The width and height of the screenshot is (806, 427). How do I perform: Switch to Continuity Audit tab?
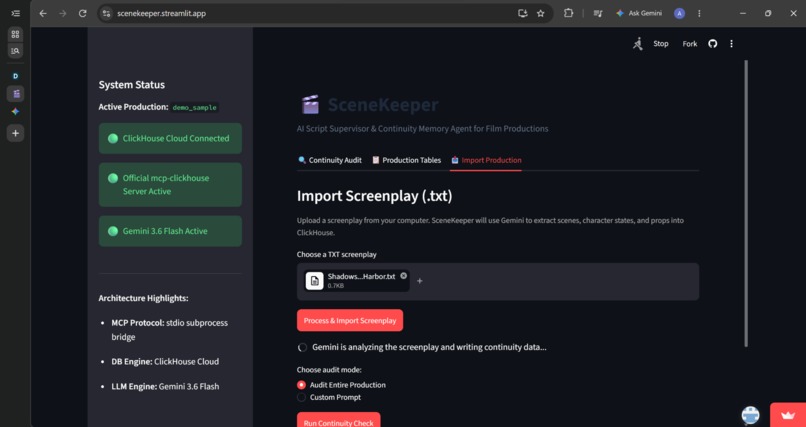tap(329, 160)
